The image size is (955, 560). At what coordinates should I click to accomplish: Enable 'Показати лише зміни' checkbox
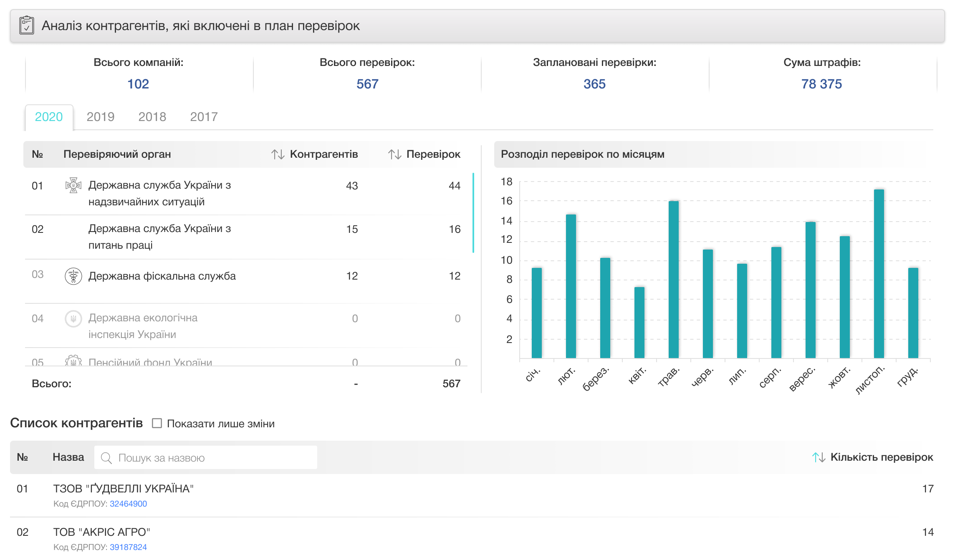(157, 423)
